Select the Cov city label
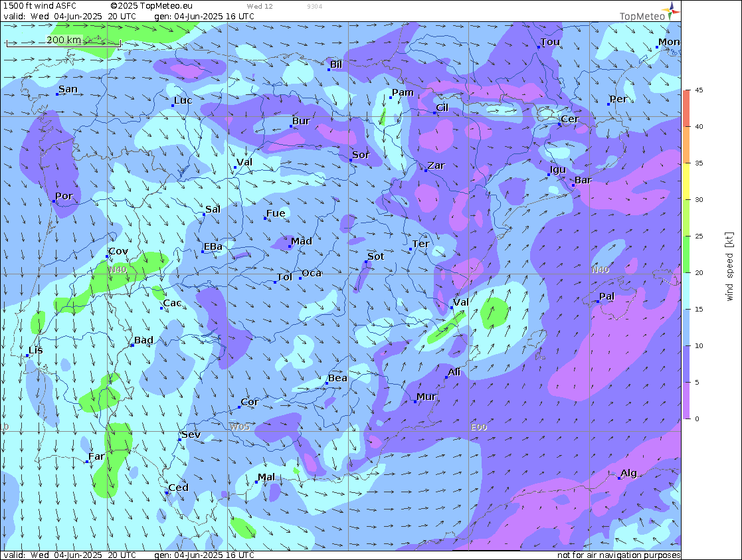Image resolution: width=742 pixels, height=560 pixels. point(118,251)
